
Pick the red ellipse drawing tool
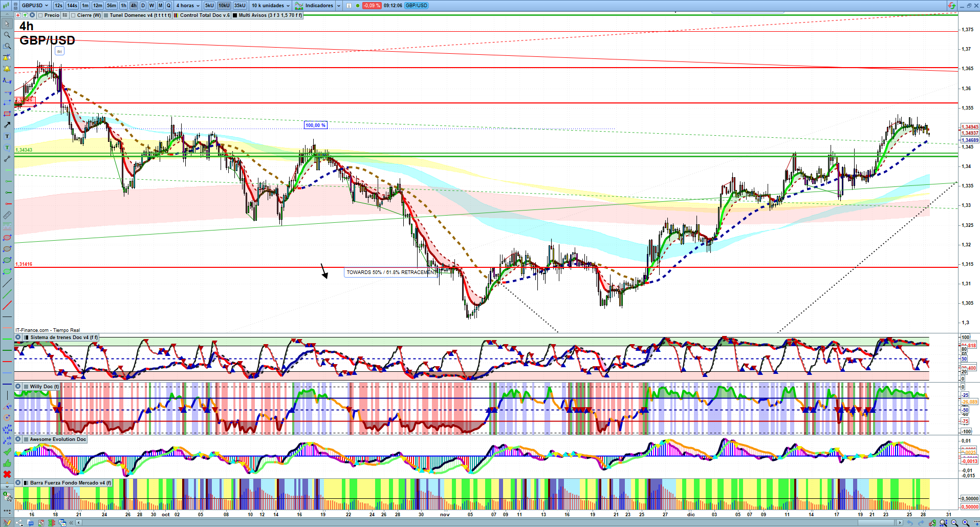pos(7,238)
